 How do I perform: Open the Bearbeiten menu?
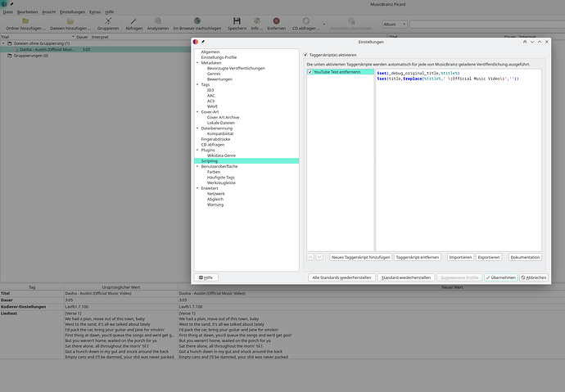(27, 12)
